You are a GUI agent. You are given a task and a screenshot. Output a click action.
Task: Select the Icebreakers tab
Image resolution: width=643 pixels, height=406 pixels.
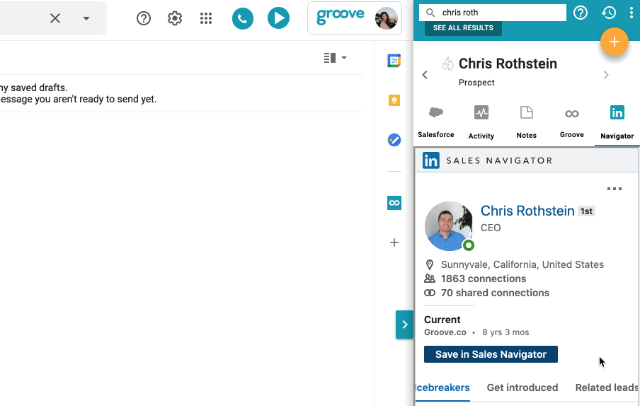[x=442, y=388]
